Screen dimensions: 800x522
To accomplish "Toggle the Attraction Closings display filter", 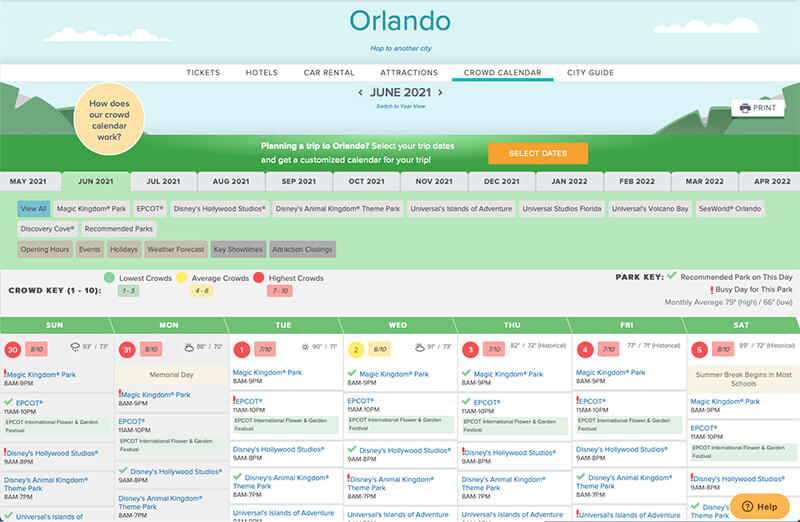I will point(303,250).
